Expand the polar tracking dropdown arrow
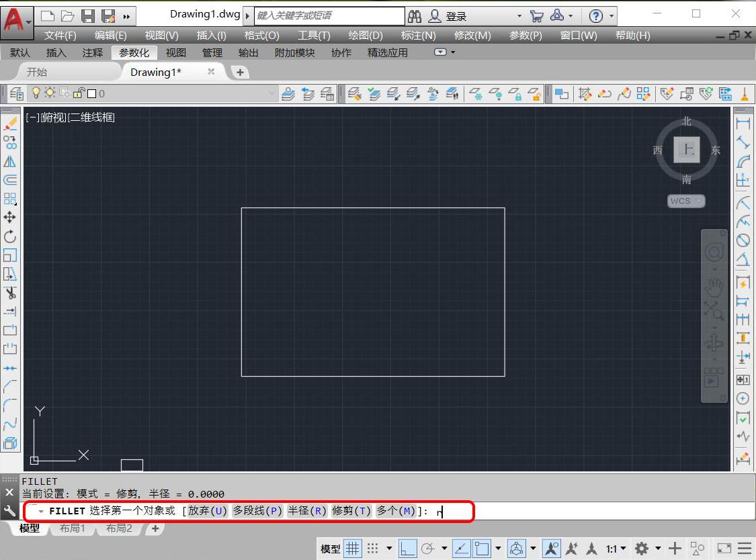The height and width of the screenshot is (560, 756). [x=443, y=548]
